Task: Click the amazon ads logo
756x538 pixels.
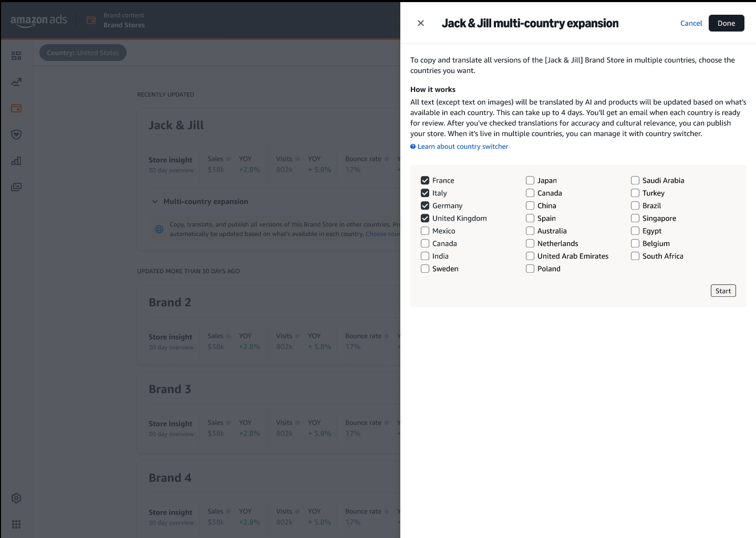Action: [39, 20]
